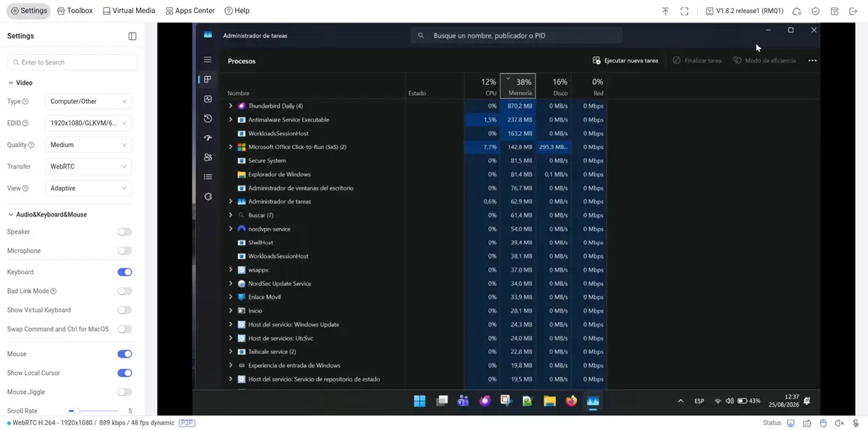Open users icon in Task Manager sidebar
The width and height of the screenshot is (868, 430).
(208, 157)
